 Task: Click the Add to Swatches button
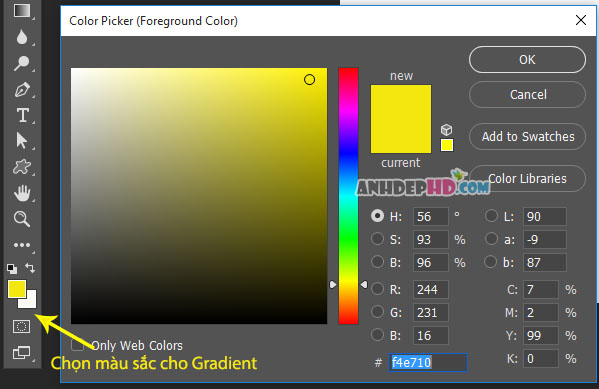528,136
